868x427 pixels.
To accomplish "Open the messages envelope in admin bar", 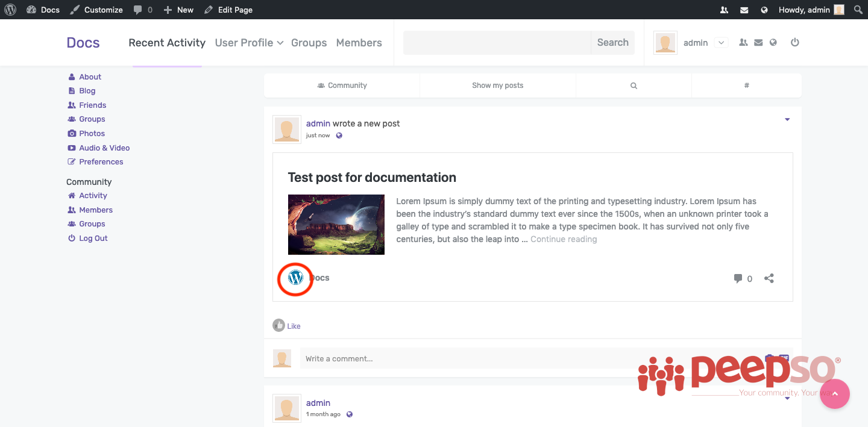I will (744, 10).
